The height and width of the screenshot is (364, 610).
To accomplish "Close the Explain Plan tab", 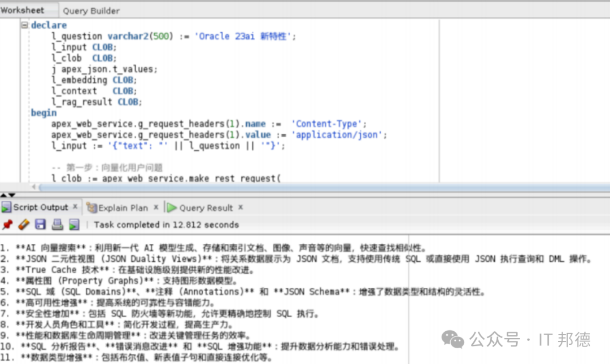I will click(156, 207).
